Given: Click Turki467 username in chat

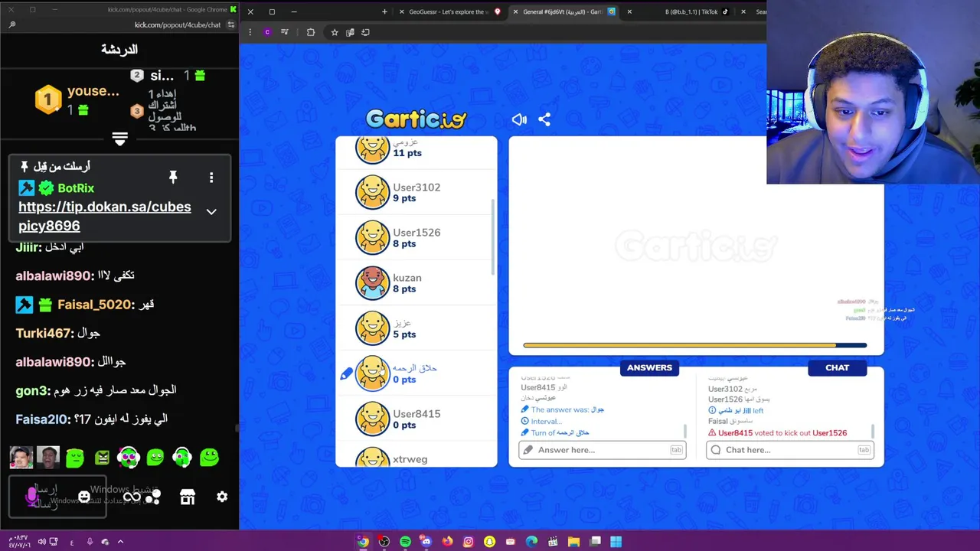Looking at the screenshot, I should point(44,333).
